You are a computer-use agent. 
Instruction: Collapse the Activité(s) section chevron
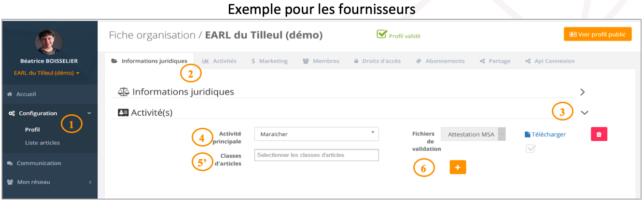pyautogui.click(x=585, y=113)
